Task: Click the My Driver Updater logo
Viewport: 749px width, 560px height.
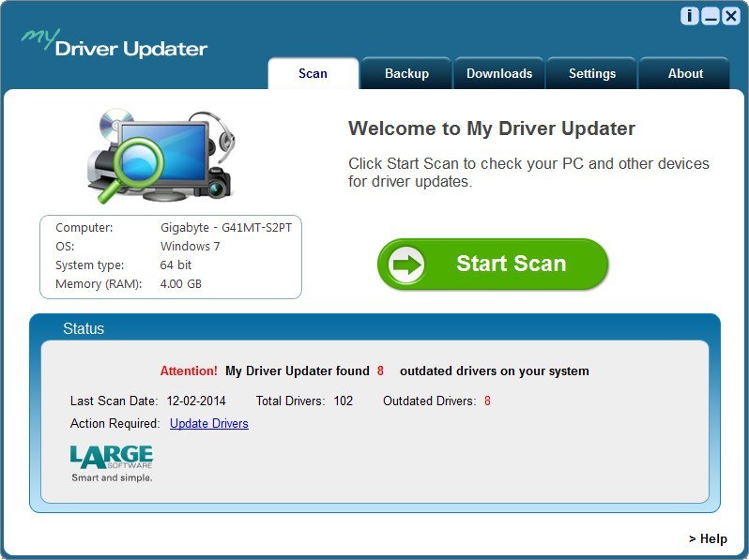Action: point(115,43)
